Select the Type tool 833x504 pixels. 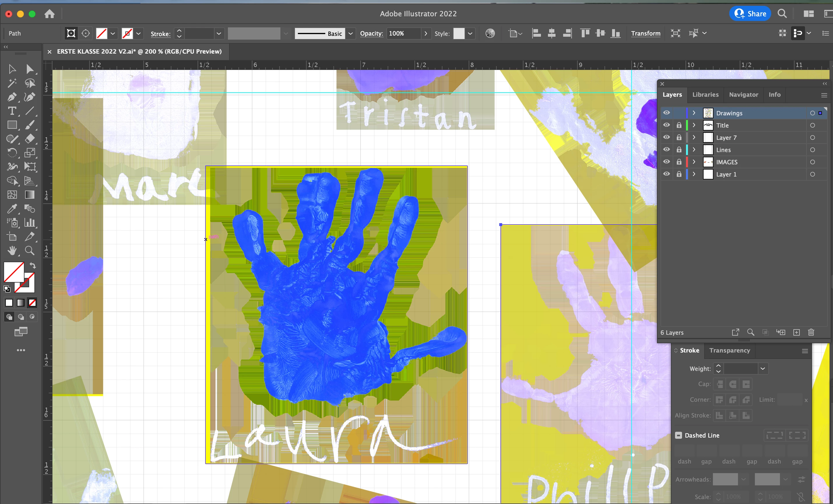[12, 111]
